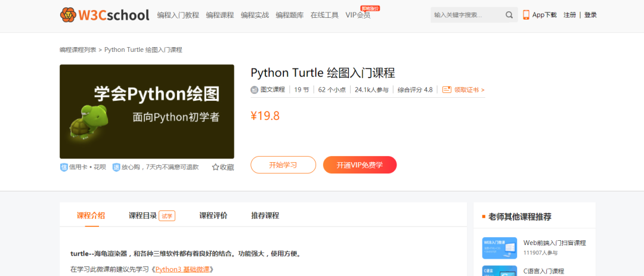
Task: Click App下载 link
Action: 544,15
